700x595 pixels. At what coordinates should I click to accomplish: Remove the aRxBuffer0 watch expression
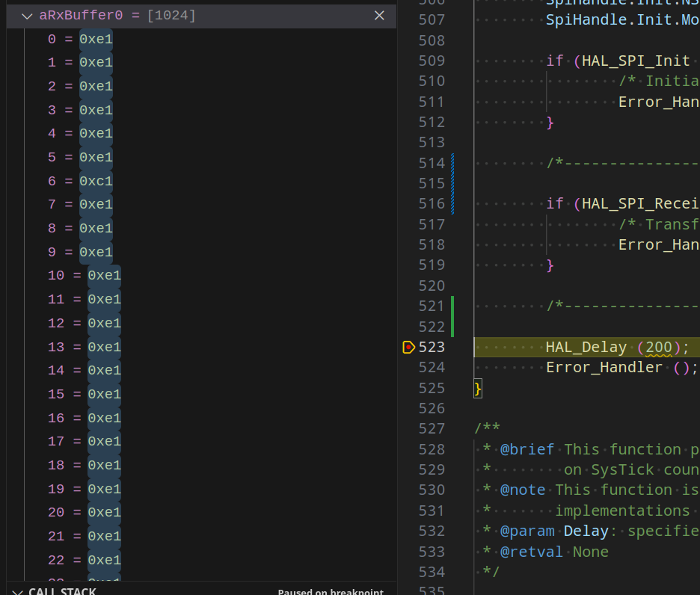379,16
